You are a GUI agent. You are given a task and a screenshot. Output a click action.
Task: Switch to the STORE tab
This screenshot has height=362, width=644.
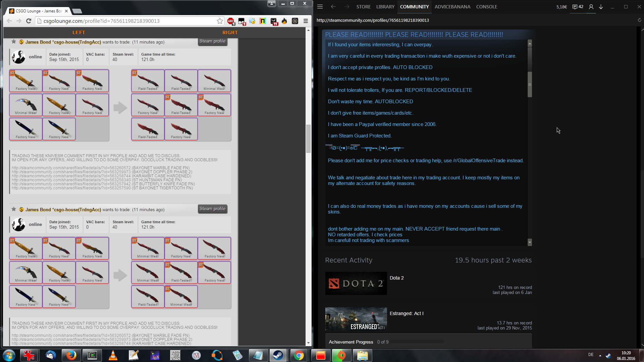tap(363, 7)
